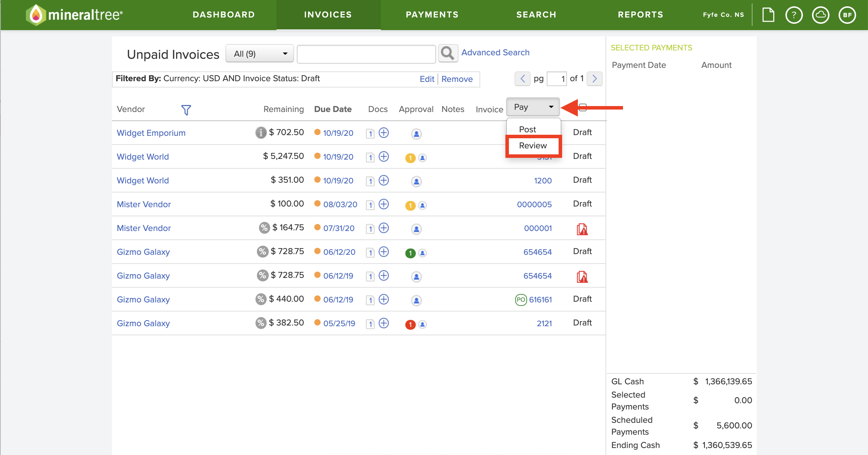The width and height of the screenshot is (868, 455).
Task: Switch to the Reports tab
Action: point(640,15)
